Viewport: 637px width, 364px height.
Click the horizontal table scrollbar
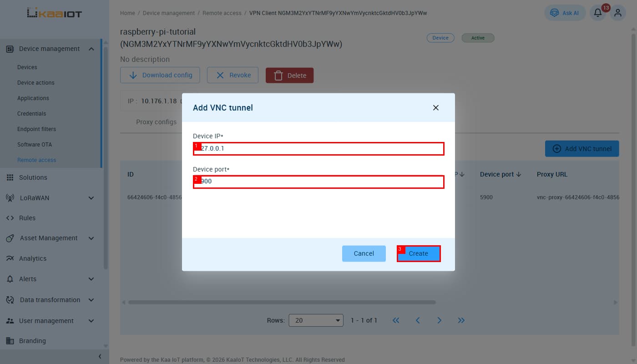pos(282,302)
